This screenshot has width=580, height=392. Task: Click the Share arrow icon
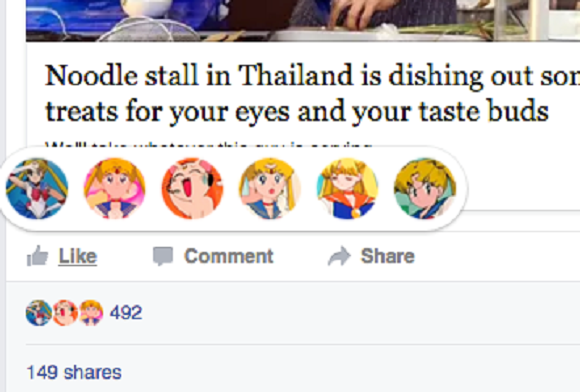(x=339, y=256)
